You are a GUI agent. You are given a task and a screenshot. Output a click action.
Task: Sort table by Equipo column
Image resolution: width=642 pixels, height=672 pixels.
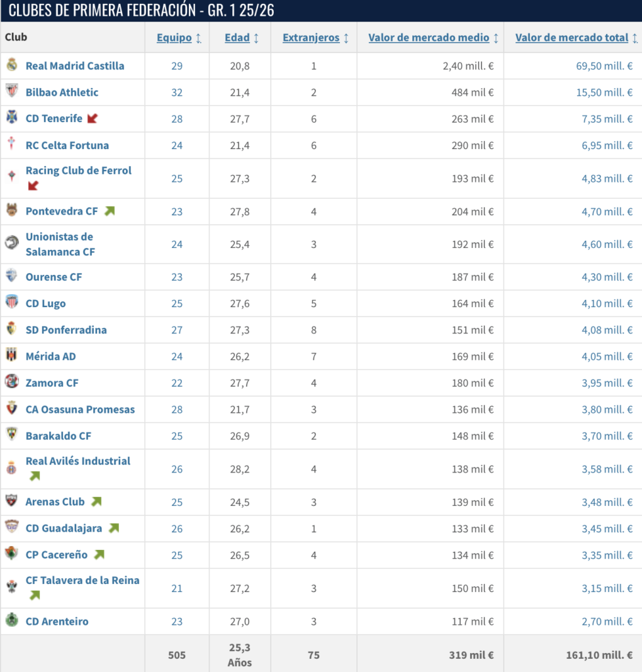174,37
